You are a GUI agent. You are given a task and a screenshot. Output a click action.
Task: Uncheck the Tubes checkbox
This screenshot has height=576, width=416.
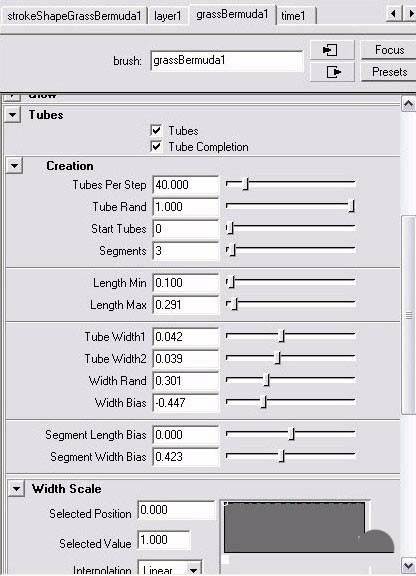pos(157,130)
